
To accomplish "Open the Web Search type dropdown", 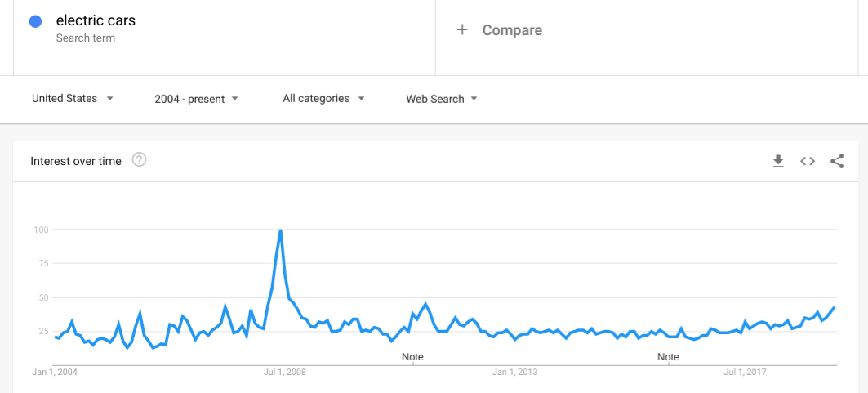I will [442, 99].
